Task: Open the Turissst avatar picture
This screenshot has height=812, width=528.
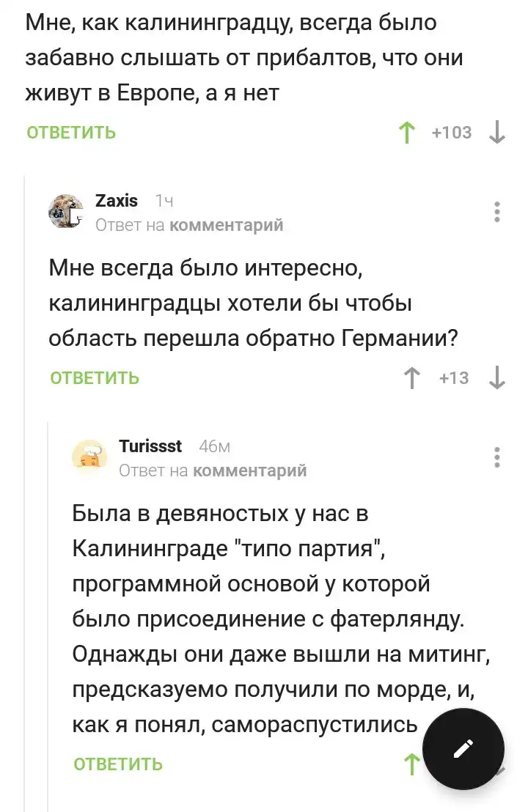Action: coord(89,457)
